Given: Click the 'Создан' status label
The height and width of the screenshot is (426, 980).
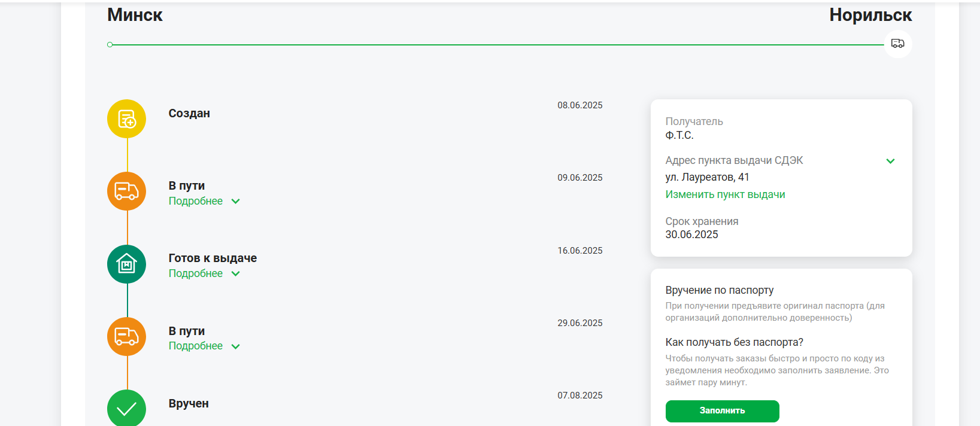Looking at the screenshot, I should pyautogui.click(x=189, y=114).
